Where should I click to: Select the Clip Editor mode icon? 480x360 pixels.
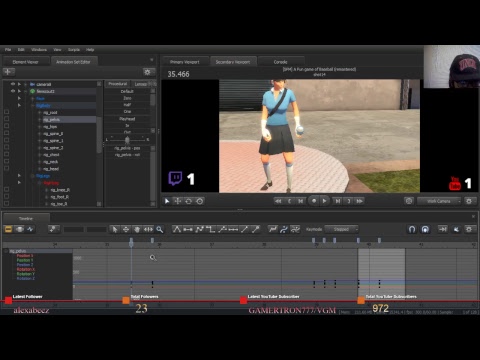(8, 229)
